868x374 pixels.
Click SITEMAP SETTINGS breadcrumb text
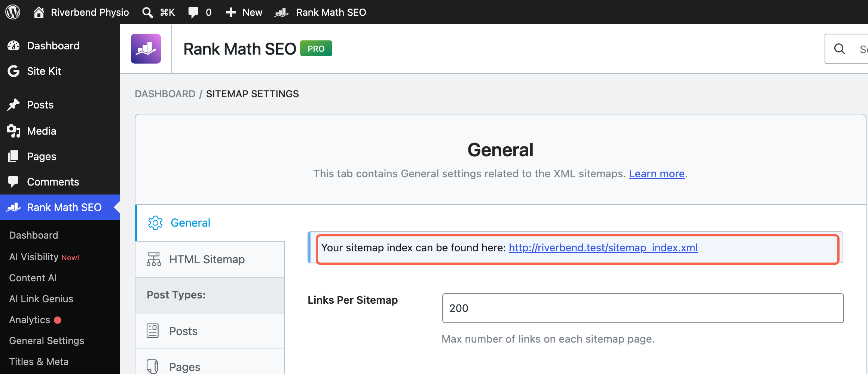[253, 94]
